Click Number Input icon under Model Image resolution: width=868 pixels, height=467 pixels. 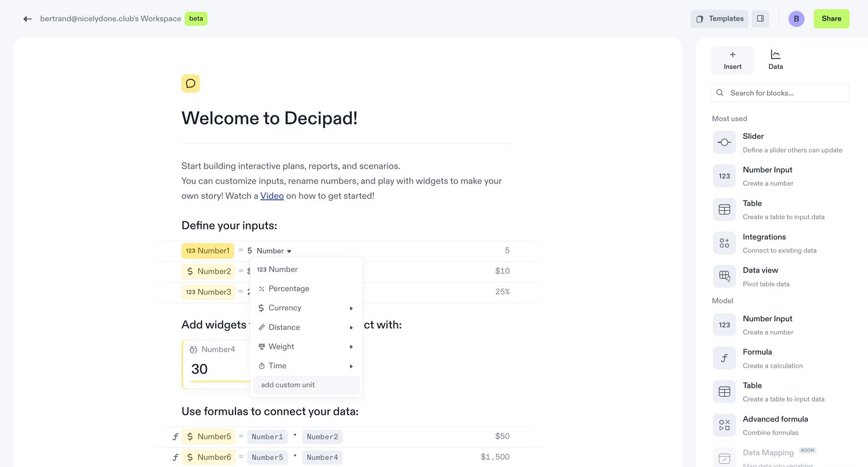[724, 325]
